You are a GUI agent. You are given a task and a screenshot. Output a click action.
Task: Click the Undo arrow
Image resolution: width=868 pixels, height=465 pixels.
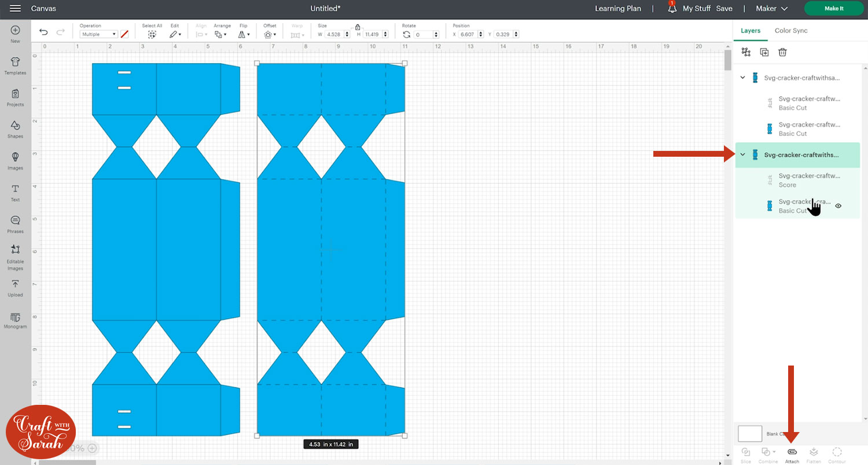click(43, 32)
